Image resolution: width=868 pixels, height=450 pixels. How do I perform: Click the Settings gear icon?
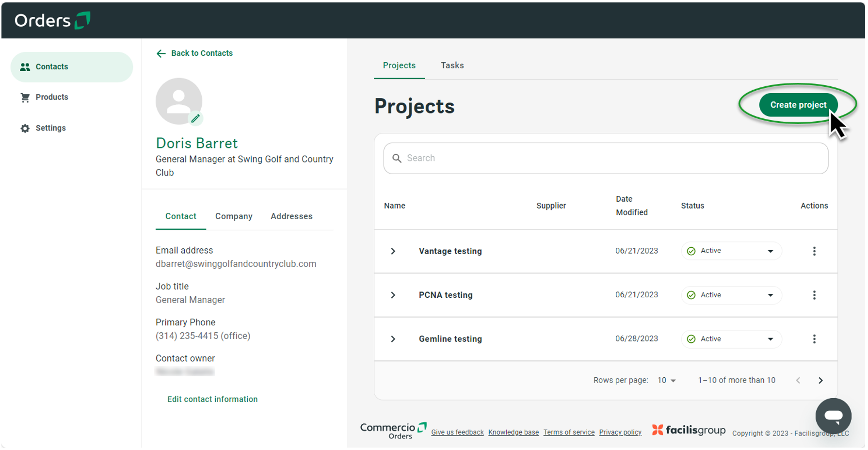pos(25,129)
